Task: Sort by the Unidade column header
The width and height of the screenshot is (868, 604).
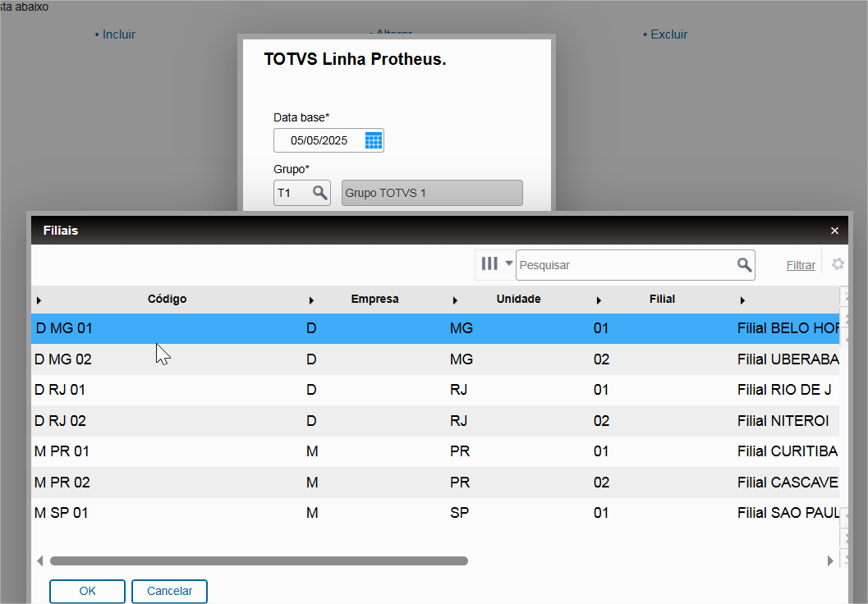Action: click(x=519, y=300)
